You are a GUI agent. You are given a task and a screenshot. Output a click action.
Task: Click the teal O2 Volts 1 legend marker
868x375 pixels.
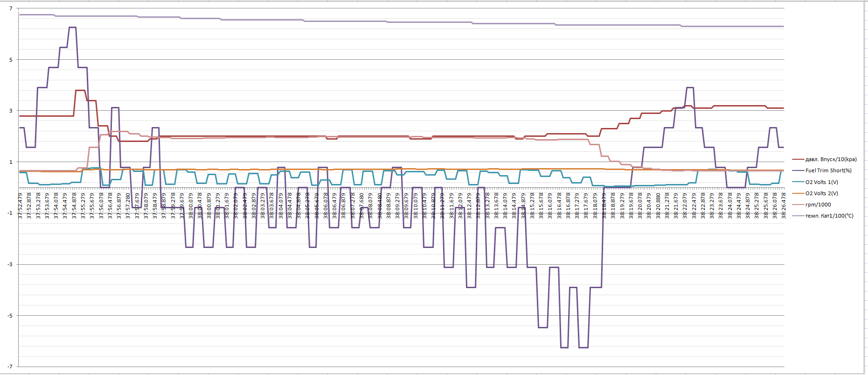(798, 182)
